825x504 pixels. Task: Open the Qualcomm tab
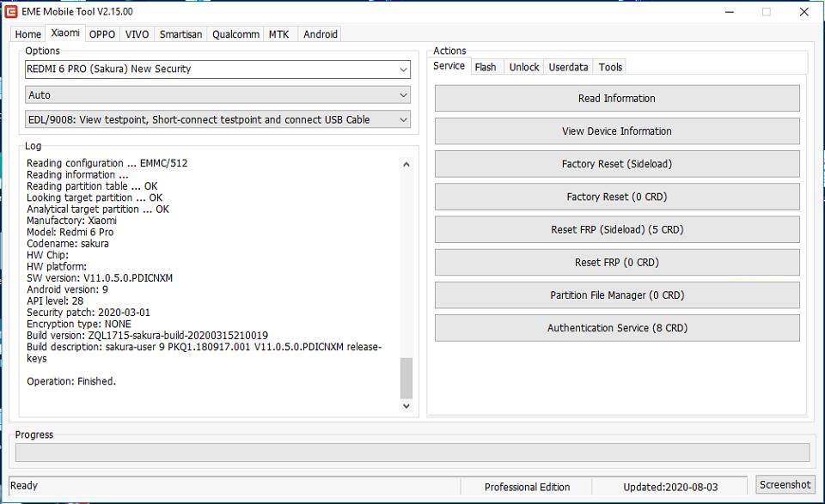coord(235,34)
